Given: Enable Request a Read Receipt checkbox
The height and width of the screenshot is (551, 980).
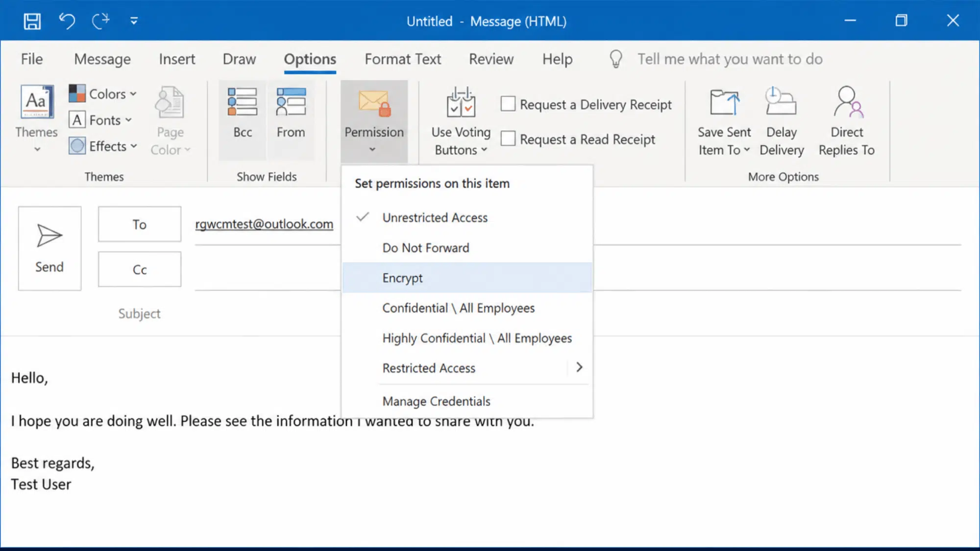Looking at the screenshot, I should tap(508, 139).
